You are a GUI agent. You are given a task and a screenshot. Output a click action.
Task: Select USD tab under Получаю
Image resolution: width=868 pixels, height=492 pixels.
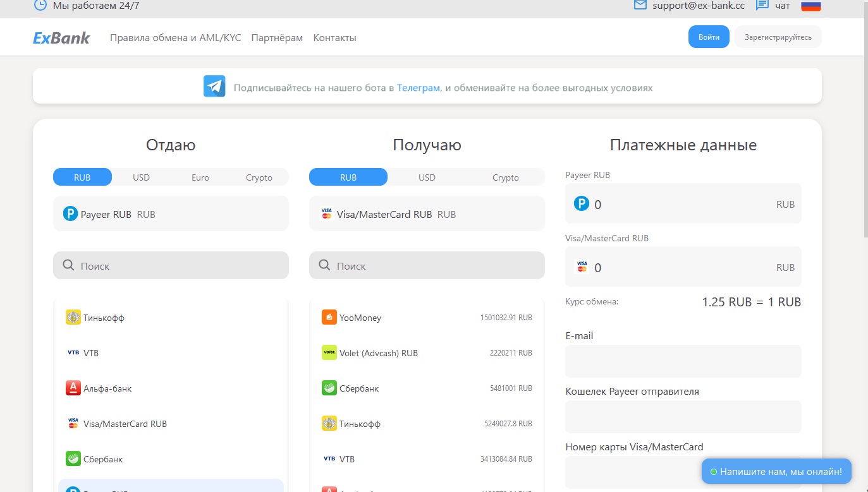(427, 177)
